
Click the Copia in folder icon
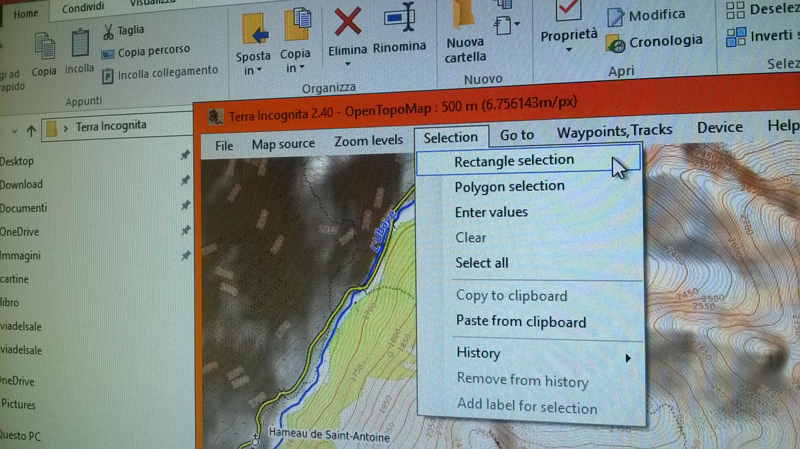[x=297, y=25]
